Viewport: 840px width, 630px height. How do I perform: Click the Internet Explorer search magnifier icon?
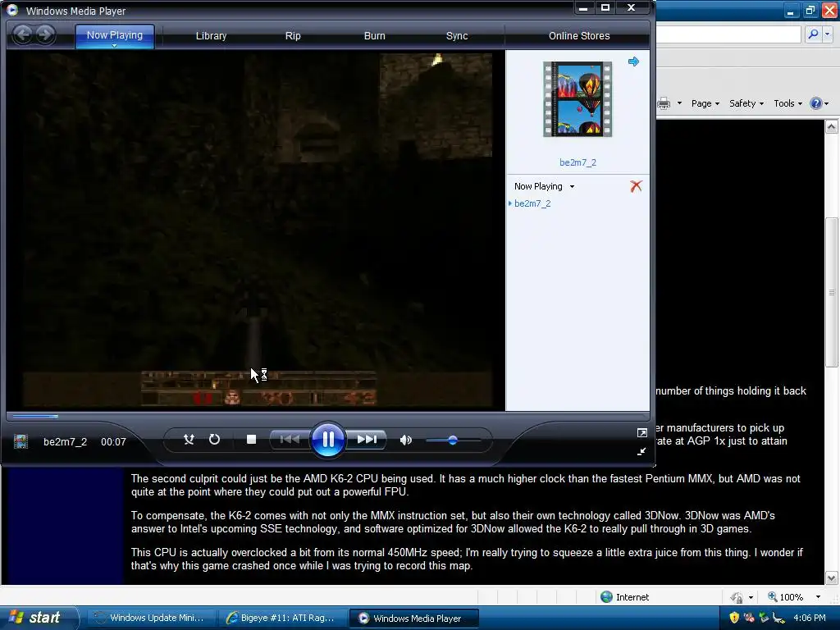(x=813, y=34)
